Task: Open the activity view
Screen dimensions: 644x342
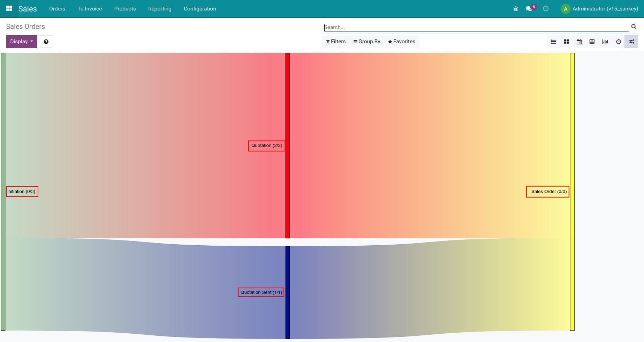Action: point(619,42)
